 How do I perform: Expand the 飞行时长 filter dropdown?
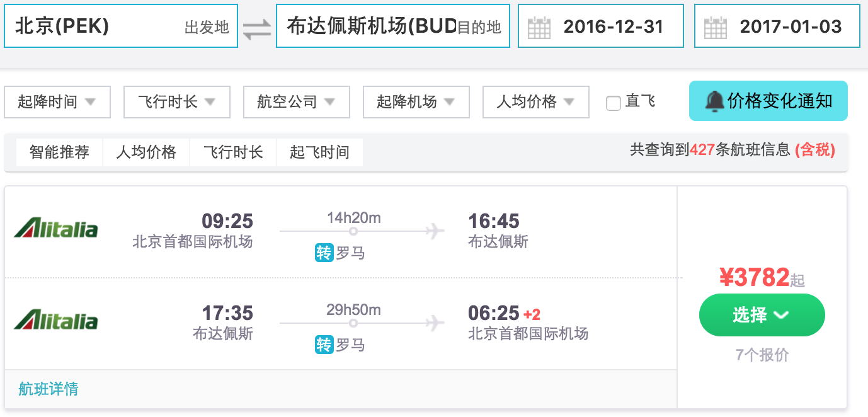coord(177,102)
